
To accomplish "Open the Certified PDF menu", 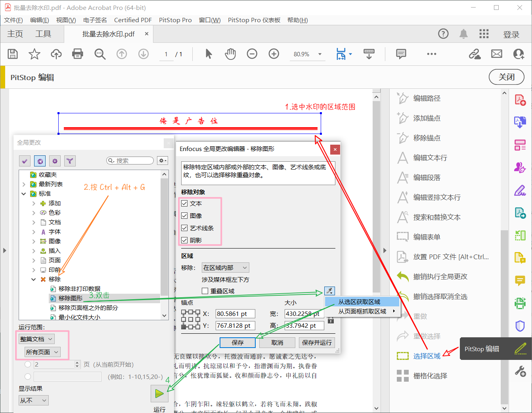I will click(133, 20).
